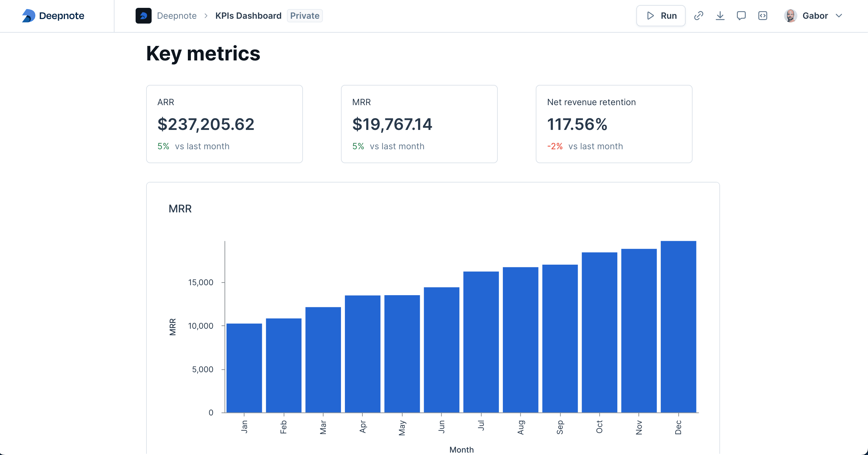Viewport: 868px width, 455px height.
Task: Click the 5,000 y-axis tick label
Action: point(203,369)
